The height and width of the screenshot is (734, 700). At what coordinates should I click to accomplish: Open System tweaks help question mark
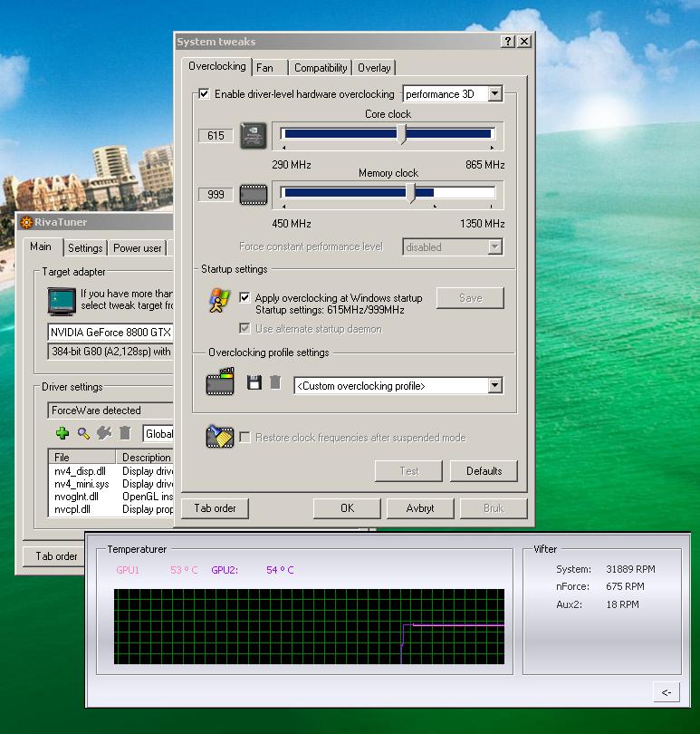pos(508,41)
